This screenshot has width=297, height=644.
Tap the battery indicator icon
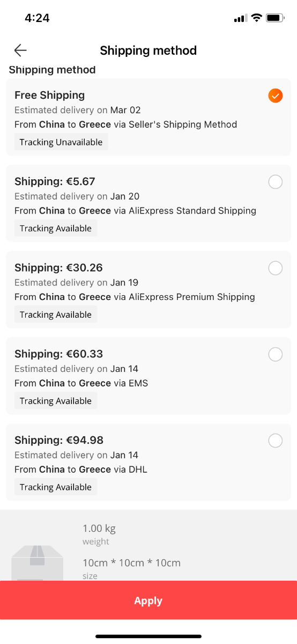click(275, 18)
